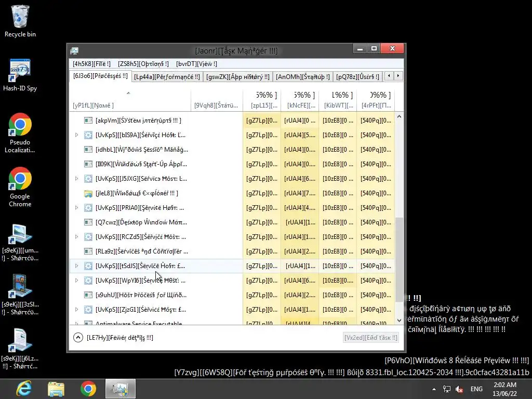This screenshot has height=399, width=532.
Task: Click the [II09K] Windows Start-Up Application icon
Action: (88, 164)
